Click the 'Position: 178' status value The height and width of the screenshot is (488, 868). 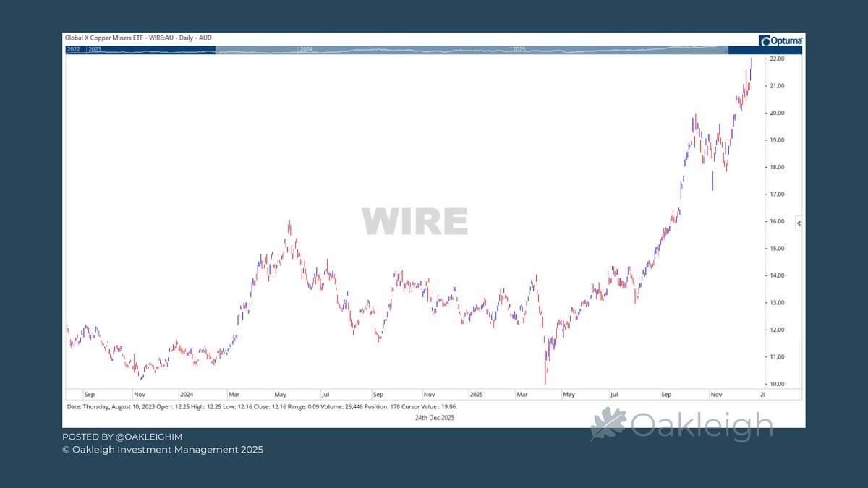(382, 407)
